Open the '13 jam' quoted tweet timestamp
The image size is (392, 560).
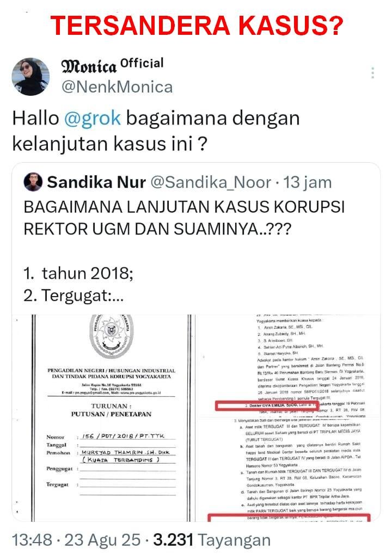pyautogui.click(x=307, y=182)
